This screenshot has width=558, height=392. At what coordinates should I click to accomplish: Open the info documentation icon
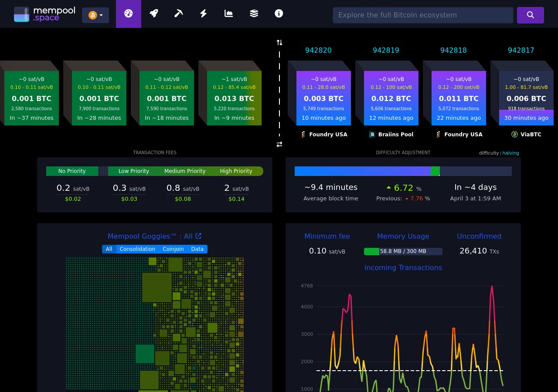point(279,14)
